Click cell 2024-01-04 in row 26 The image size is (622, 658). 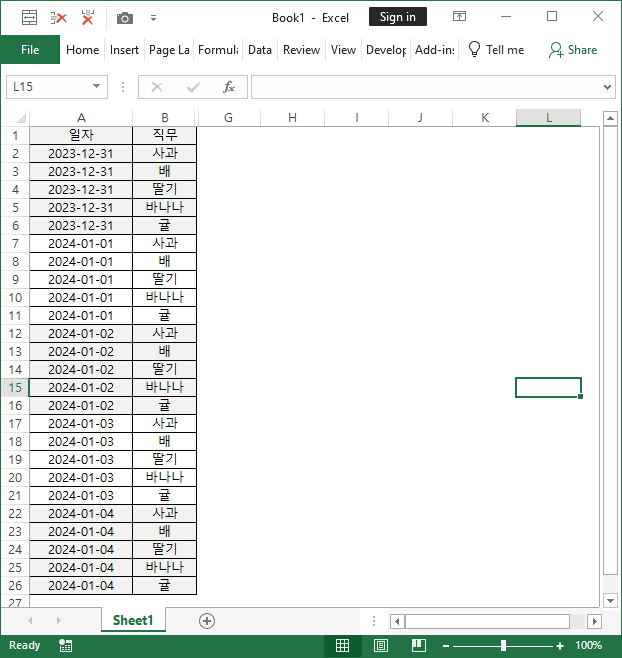point(81,585)
